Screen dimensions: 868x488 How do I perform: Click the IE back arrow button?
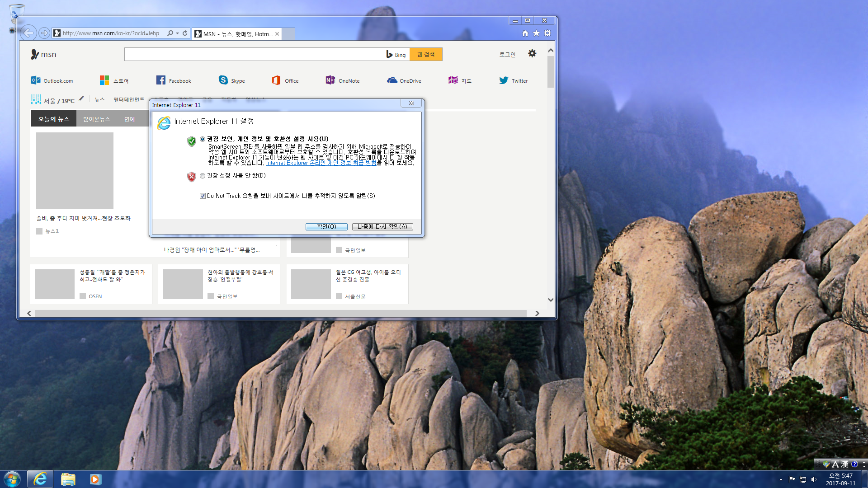pos(28,33)
